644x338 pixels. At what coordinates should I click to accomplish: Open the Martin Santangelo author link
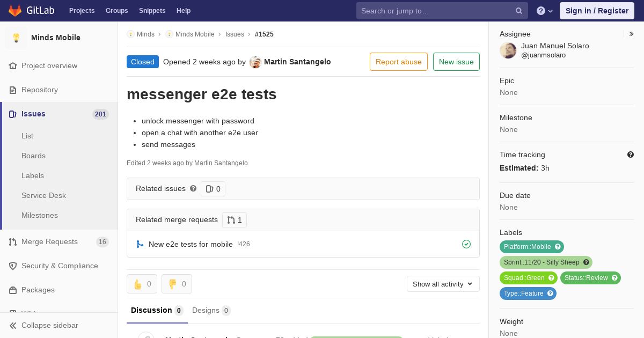(297, 62)
